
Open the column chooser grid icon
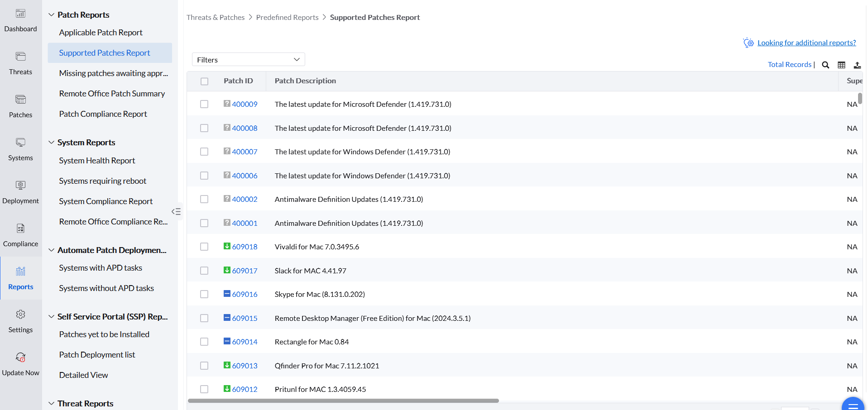click(841, 65)
